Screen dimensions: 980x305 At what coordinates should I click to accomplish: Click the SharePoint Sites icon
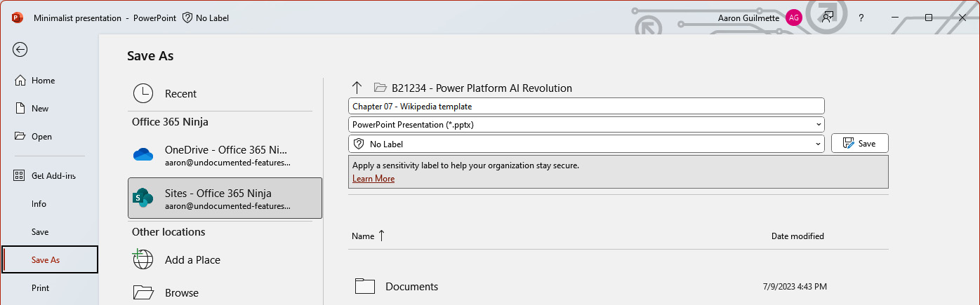pyautogui.click(x=143, y=198)
